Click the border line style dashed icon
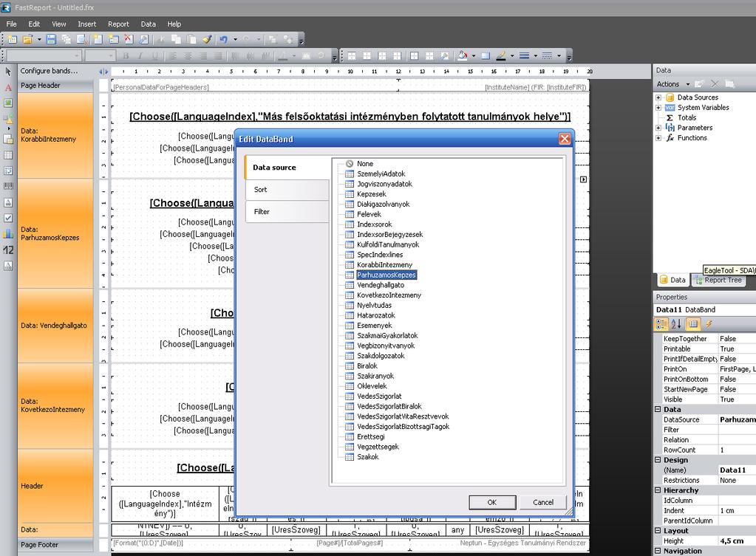 [548, 56]
